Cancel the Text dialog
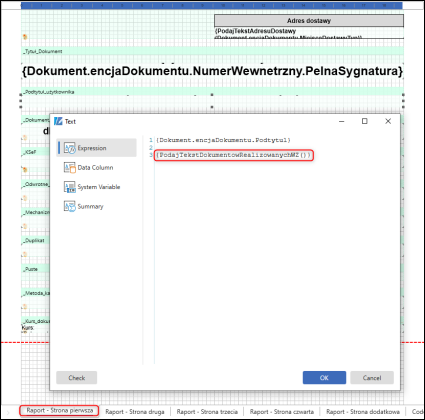This screenshot has height=420, width=425. pos(372,378)
